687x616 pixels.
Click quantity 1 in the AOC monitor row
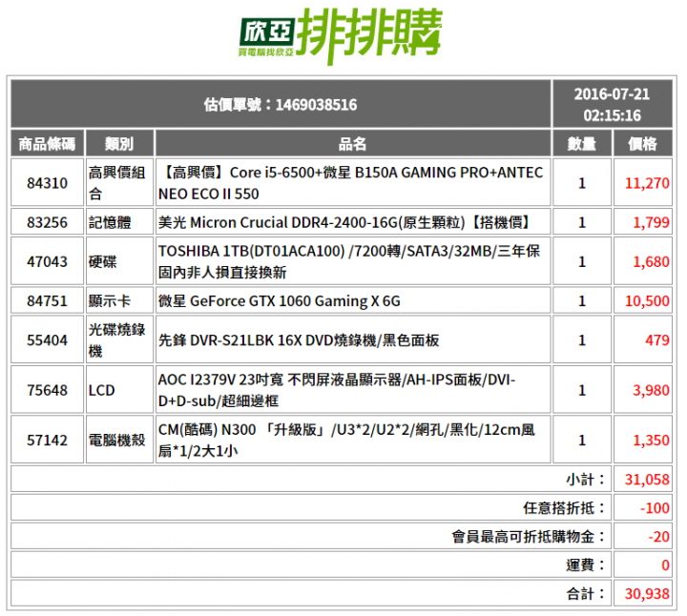tap(581, 390)
